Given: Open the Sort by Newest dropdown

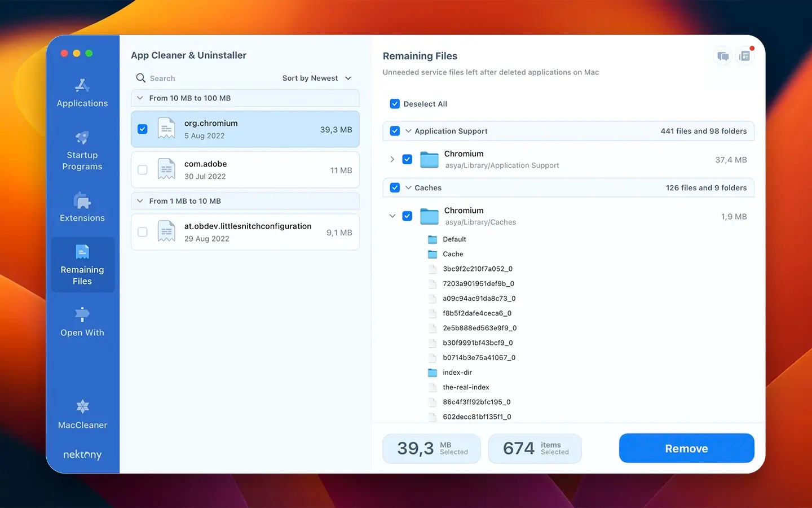Looking at the screenshot, I should pyautogui.click(x=316, y=78).
